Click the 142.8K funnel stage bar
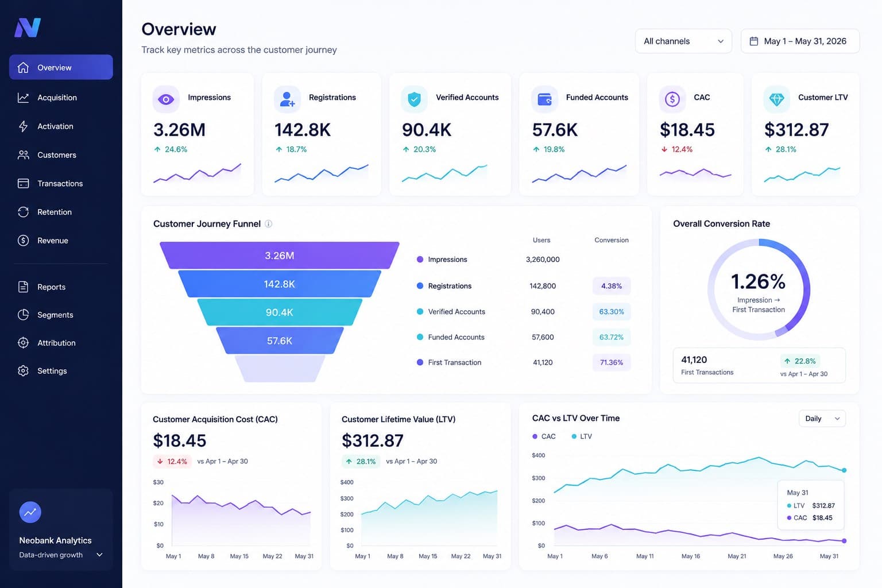The height and width of the screenshot is (588, 882). [x=280, y=284]
